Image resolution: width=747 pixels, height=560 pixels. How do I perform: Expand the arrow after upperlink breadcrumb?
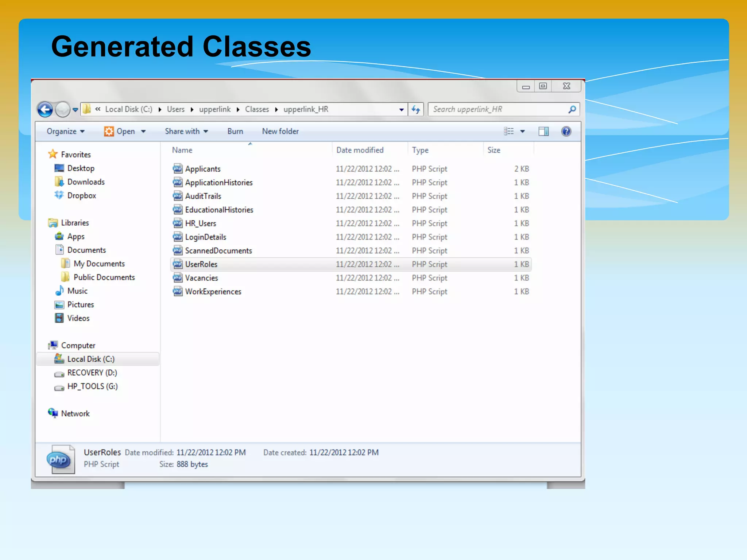[238, 109]
